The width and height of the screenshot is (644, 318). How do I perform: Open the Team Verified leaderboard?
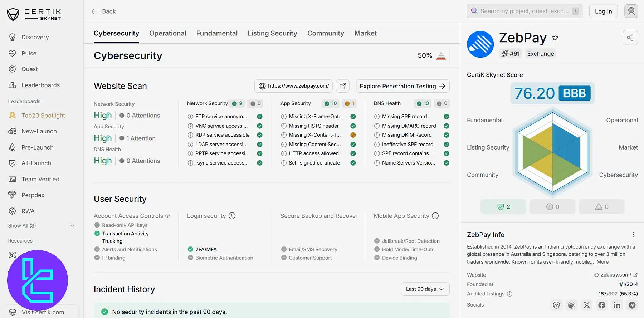coord(34,179)
